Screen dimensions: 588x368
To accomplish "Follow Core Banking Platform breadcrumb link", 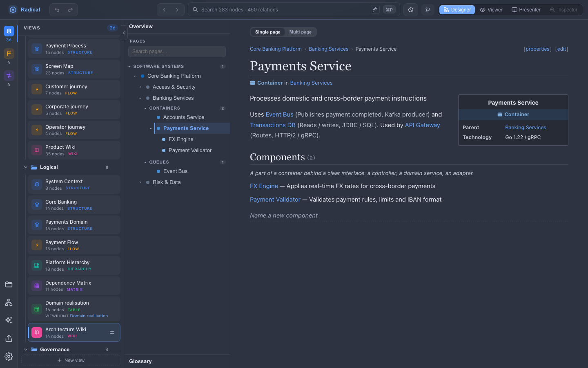I will pyautogui.click(x=276, y=49).
